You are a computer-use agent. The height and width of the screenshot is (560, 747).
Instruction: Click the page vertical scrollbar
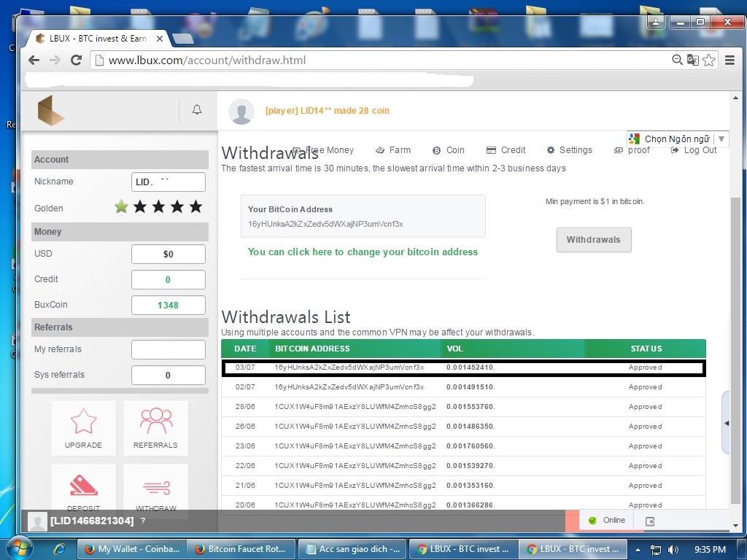click(735, 351)
